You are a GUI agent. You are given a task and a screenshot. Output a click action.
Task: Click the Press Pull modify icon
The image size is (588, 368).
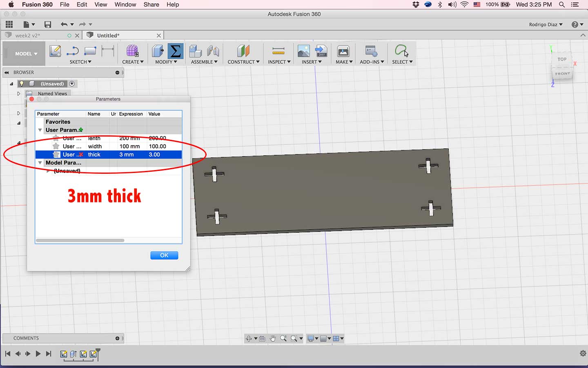158,51
